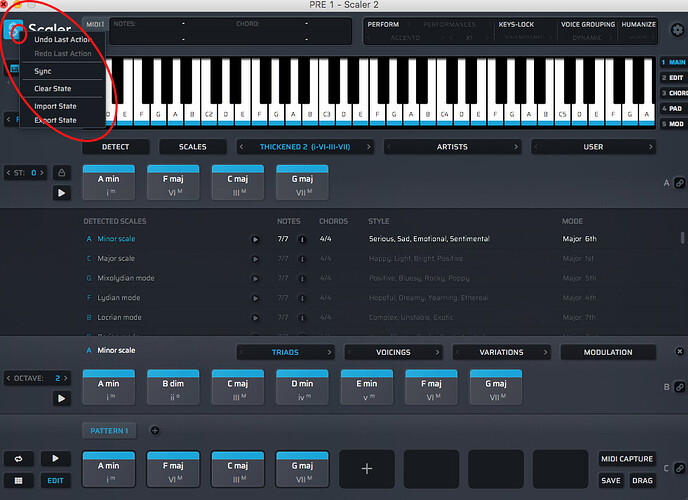
Task: Switch to the PAD page tab
Action: tap(674, 108)
